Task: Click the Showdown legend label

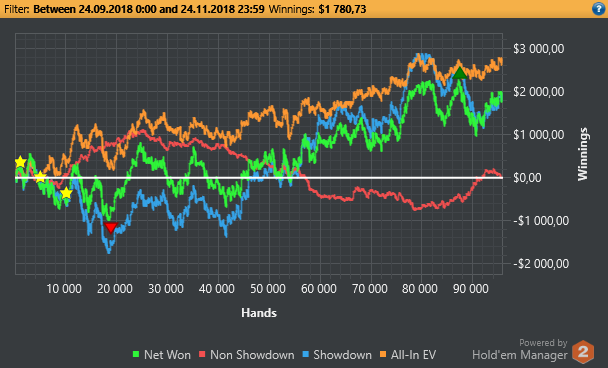Action: tap(342, 355)
